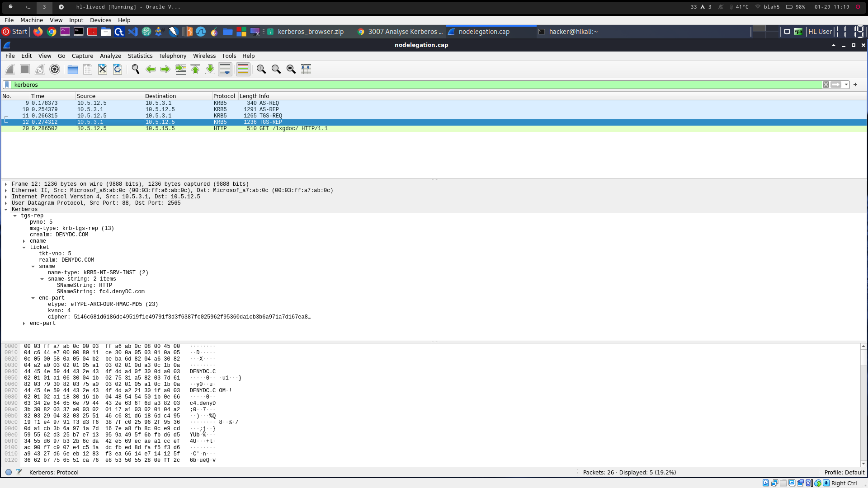This screenshot has width=868, height=488.
Task: Click Resize columns toolbar icon
Action: pos(306,69)
